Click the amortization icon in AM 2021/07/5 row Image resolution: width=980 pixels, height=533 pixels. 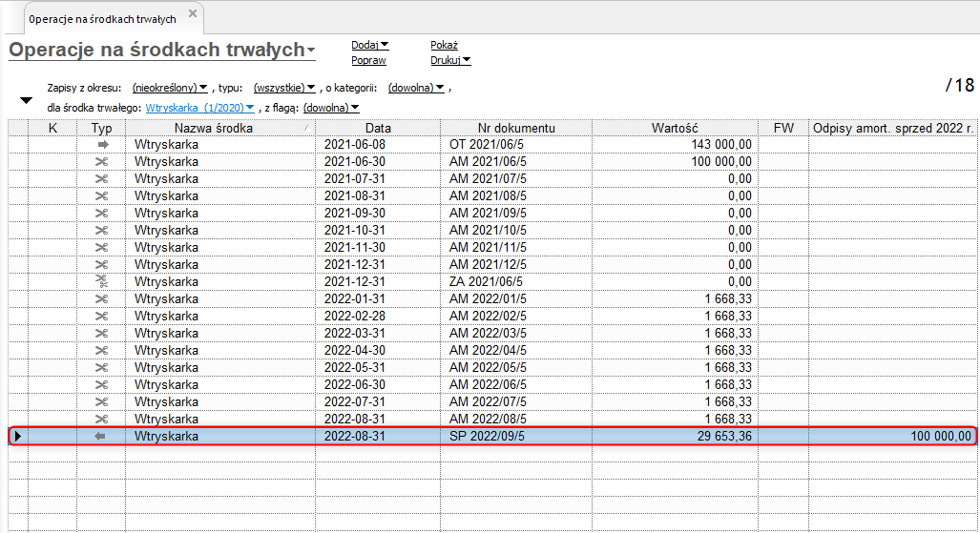point(102,178)
